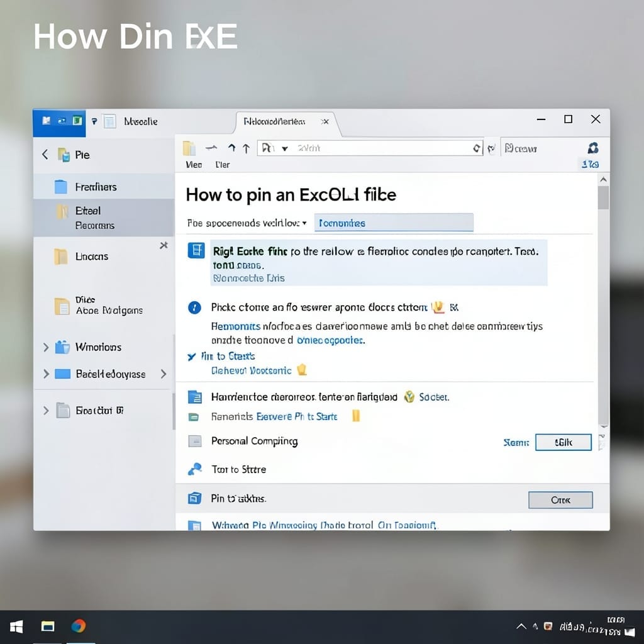
Task: Go back with the left chevron beside Pie
Action: tap(45, 155)
